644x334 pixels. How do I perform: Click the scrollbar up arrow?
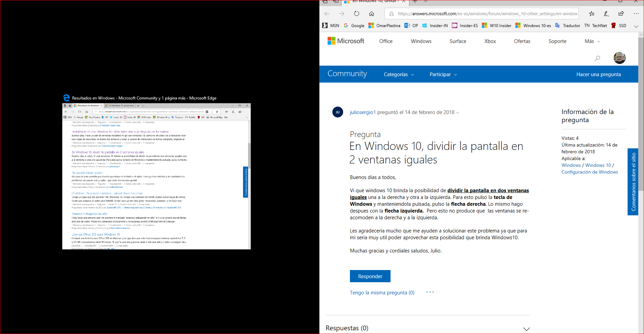pos(641,35)
